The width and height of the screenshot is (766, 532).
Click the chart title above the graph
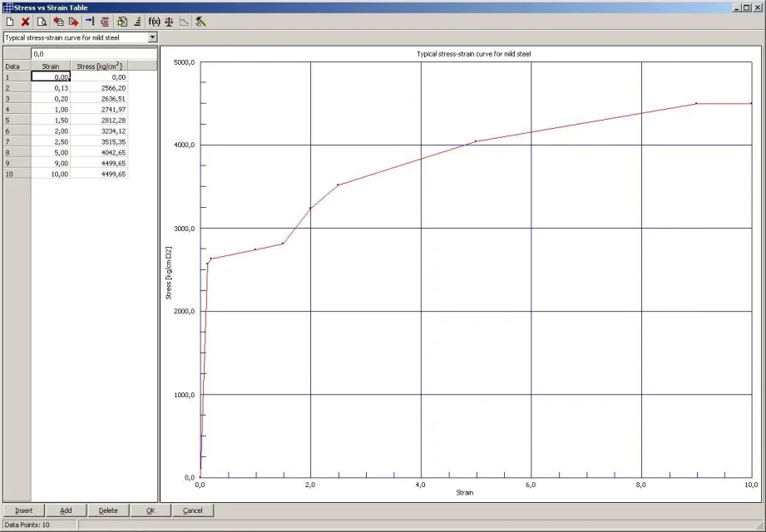pos(473,54)
